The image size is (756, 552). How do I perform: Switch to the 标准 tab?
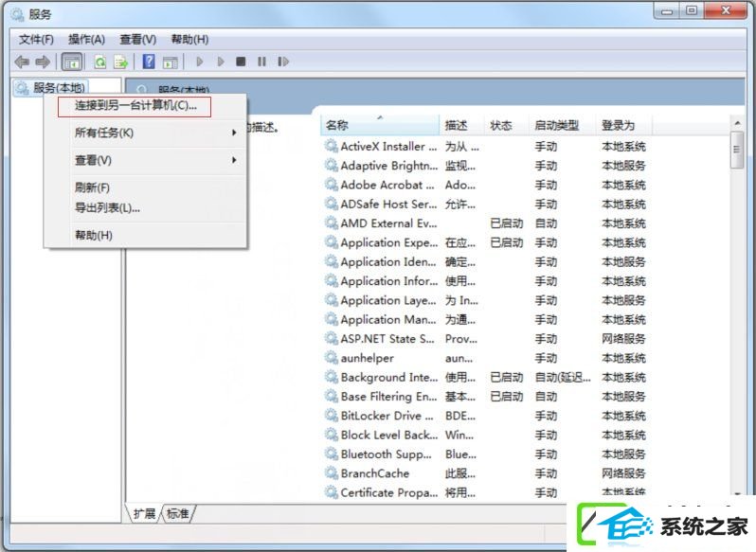(x=177, y=513)
